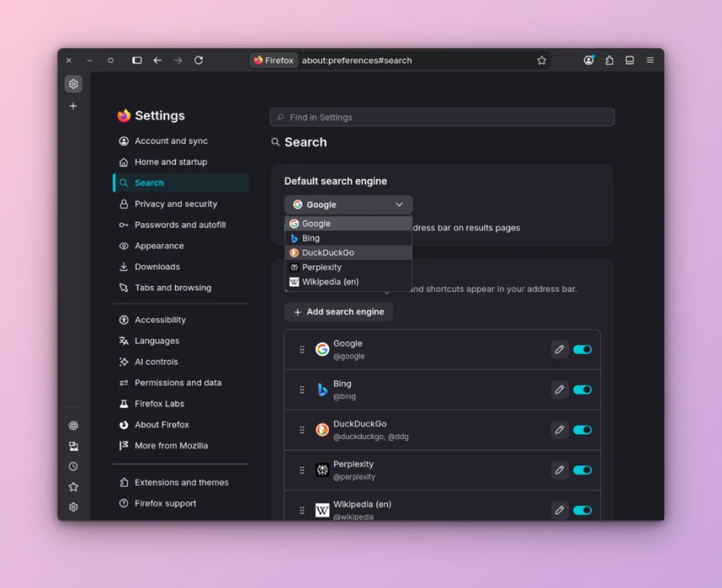
Task: Open About Firefox category
Action: pyautogui.click(x=180, y=425)
